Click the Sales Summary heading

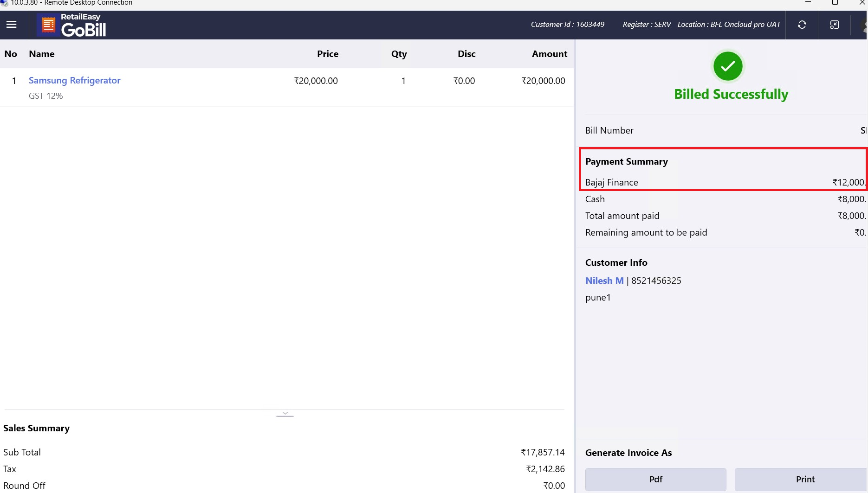point(37,428)
